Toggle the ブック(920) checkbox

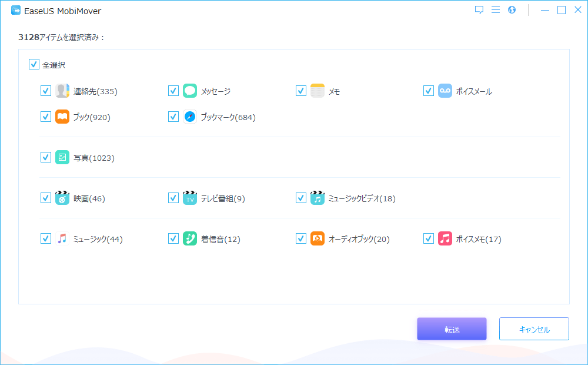46,117
